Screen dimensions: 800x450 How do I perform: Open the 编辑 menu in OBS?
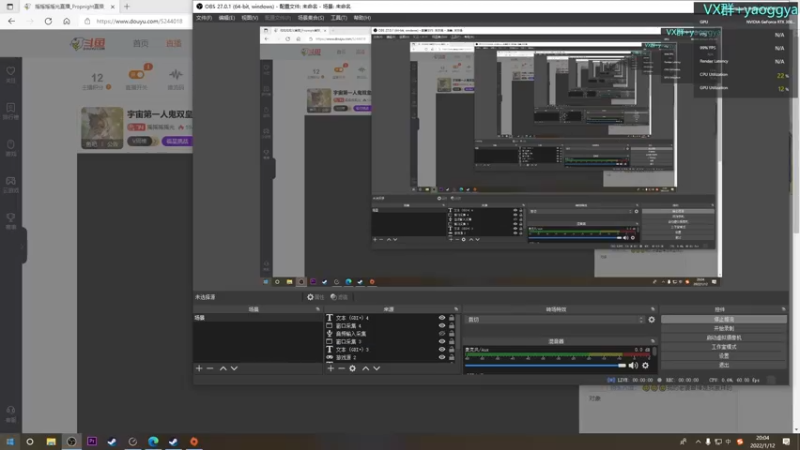click(x=227, y=18)
